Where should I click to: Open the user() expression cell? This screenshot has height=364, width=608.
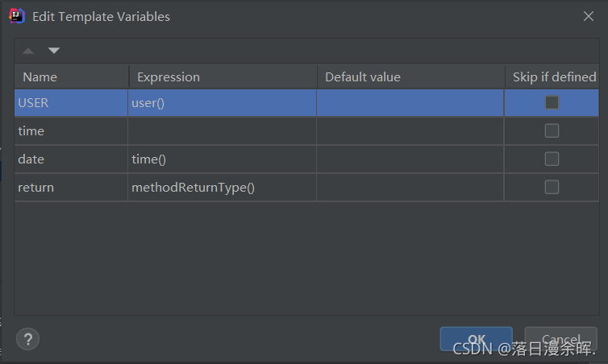point(222,103)
